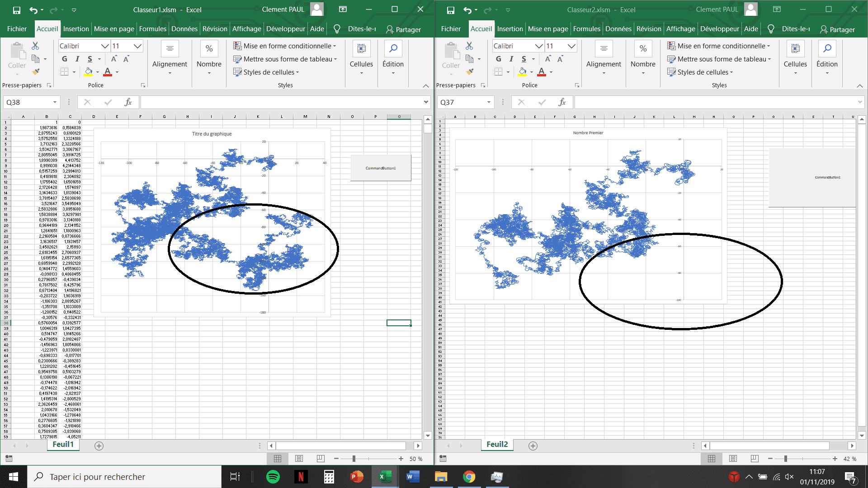Click the Save icon in Classeur1 title bar

(x=16, y=10)
